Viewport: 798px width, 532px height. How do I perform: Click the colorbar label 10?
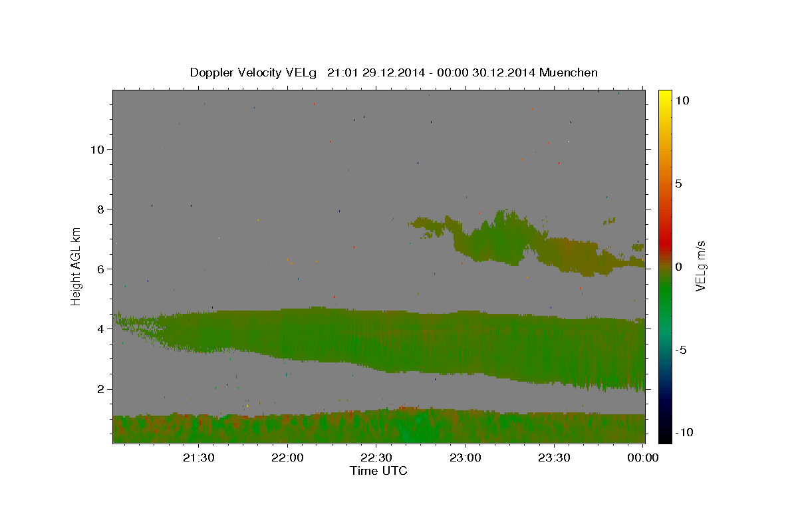tap(682, 100)
